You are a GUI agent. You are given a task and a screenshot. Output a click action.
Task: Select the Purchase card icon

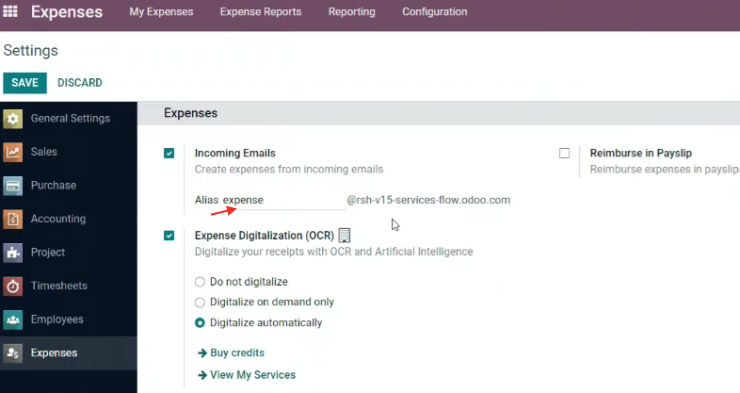pos(13,185)
